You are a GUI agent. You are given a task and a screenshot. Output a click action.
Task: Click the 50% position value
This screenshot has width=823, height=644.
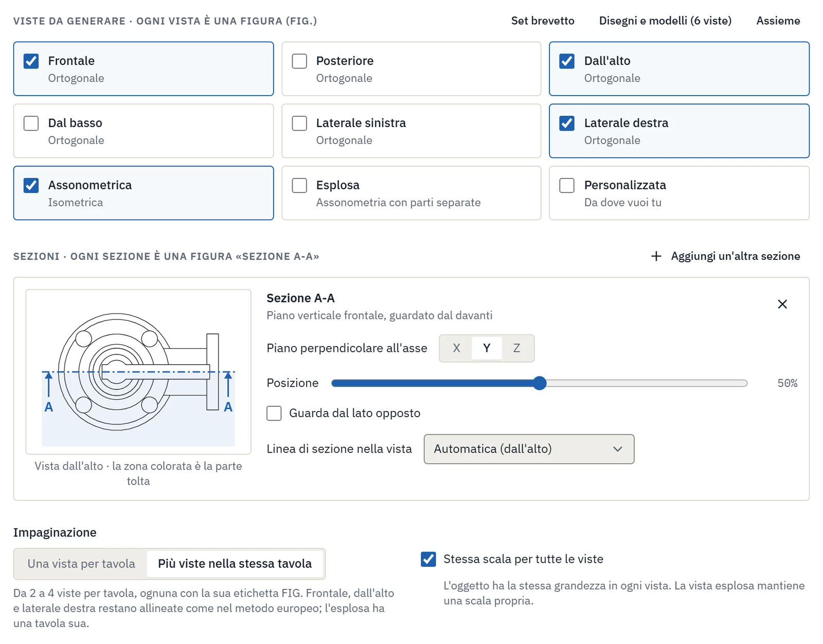(787, 383)
